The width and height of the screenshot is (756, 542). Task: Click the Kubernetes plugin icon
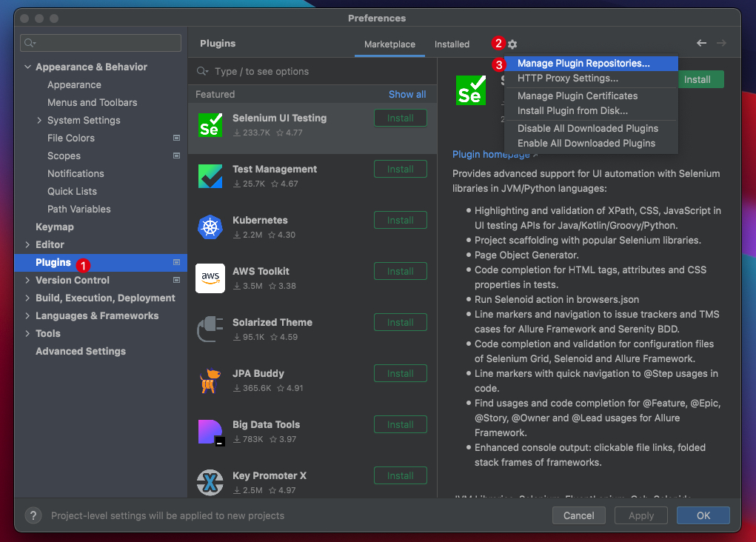point(210,227)
